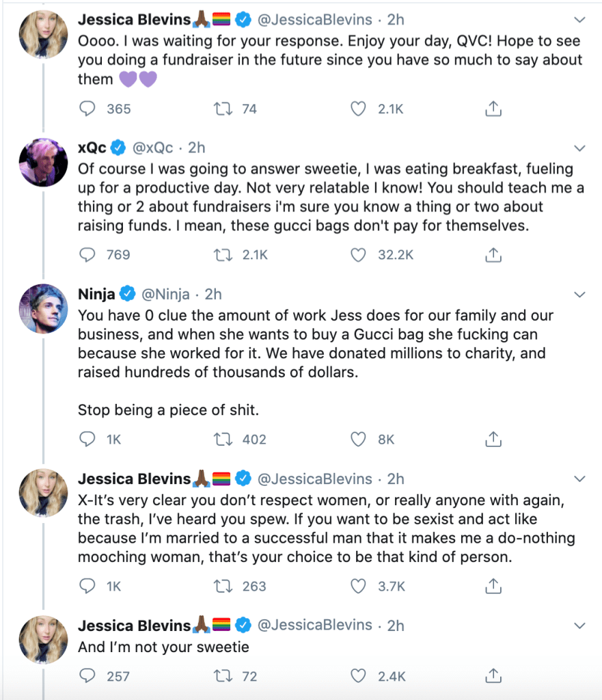Screen dimensions: 602x700
Task: Share Ninja's tweet via share icon
Action: (493, 440)
